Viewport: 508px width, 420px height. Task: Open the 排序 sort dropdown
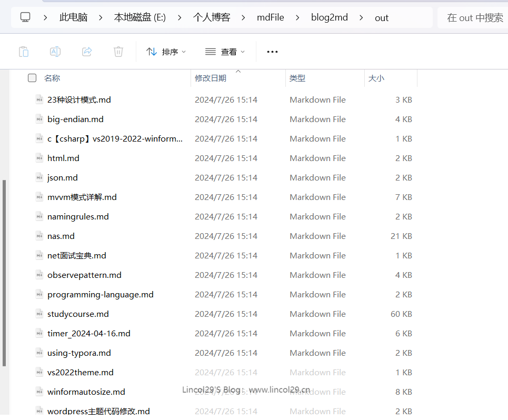pyautogui.click(x=166, y=52)
